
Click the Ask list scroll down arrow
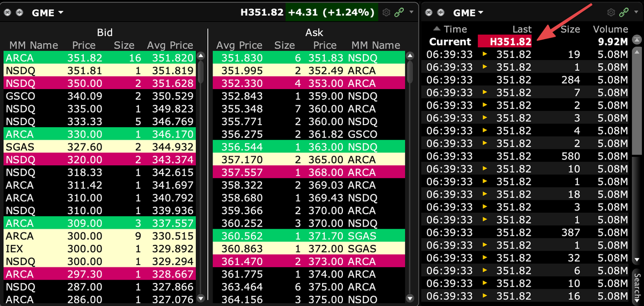411,297
